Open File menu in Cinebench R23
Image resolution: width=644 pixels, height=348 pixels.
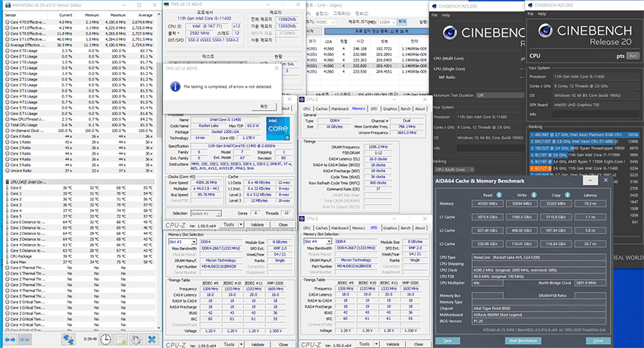pyautogui.click(x=434, y=15)
